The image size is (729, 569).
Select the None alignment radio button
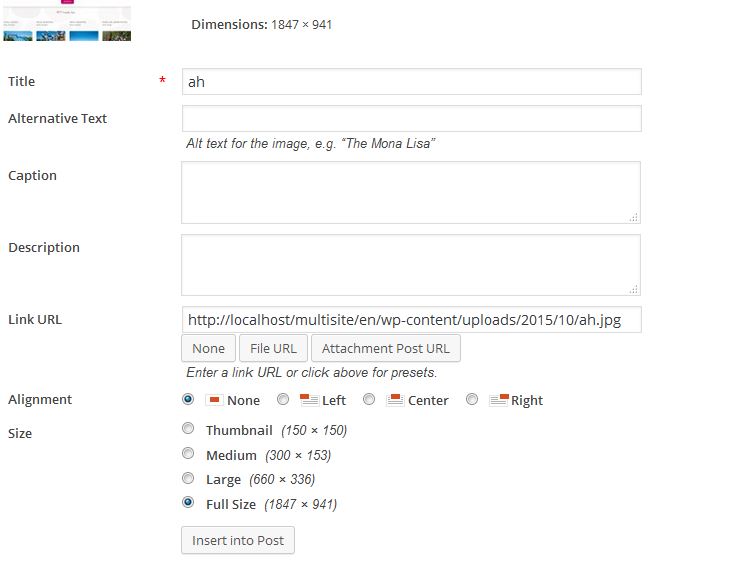coord(188,399)
